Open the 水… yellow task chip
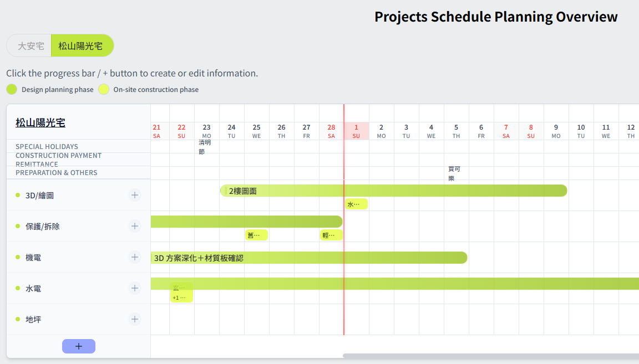The image size is (639, 364). [x=356, y=204]
